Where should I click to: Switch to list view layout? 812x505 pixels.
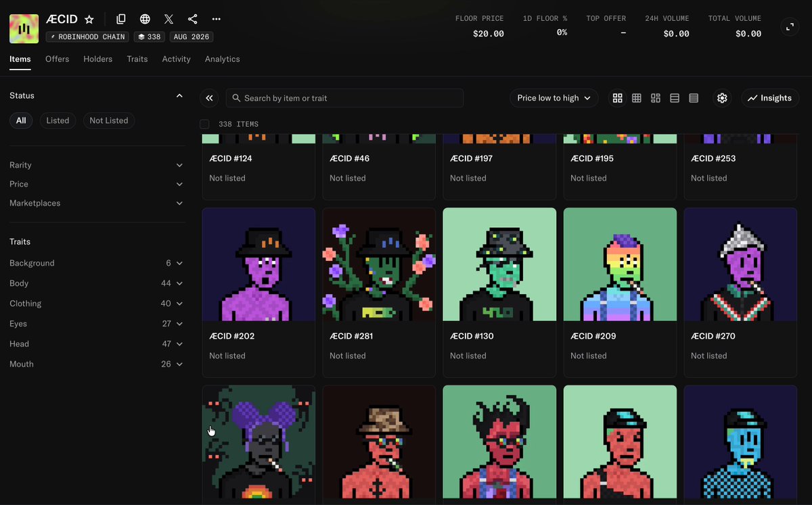[x=675, y=98]
